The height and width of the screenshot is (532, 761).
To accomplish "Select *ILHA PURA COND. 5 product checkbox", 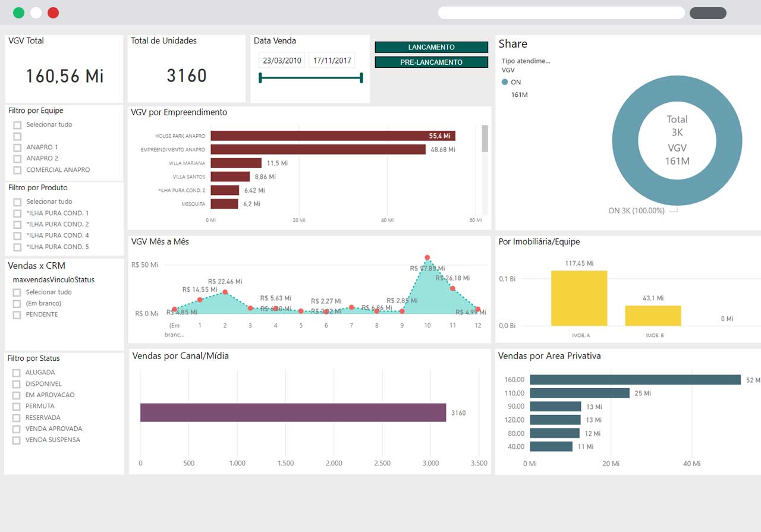I will coord(17,247).
